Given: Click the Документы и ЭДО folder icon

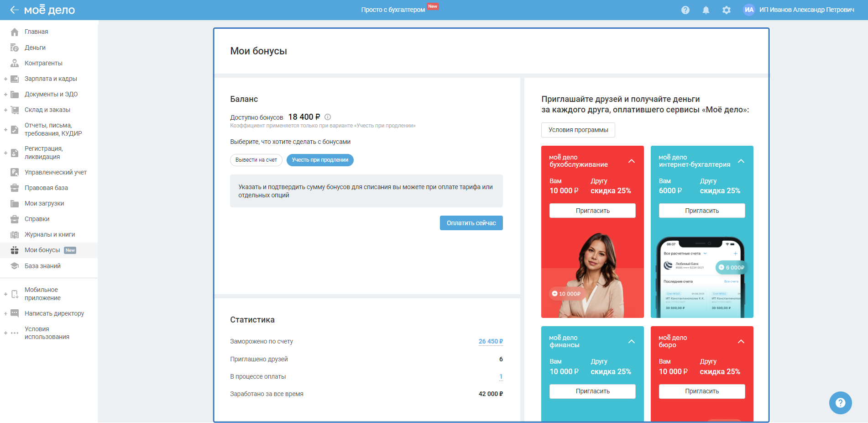Looking at the screenshot, I should click(x=15, y=94).
